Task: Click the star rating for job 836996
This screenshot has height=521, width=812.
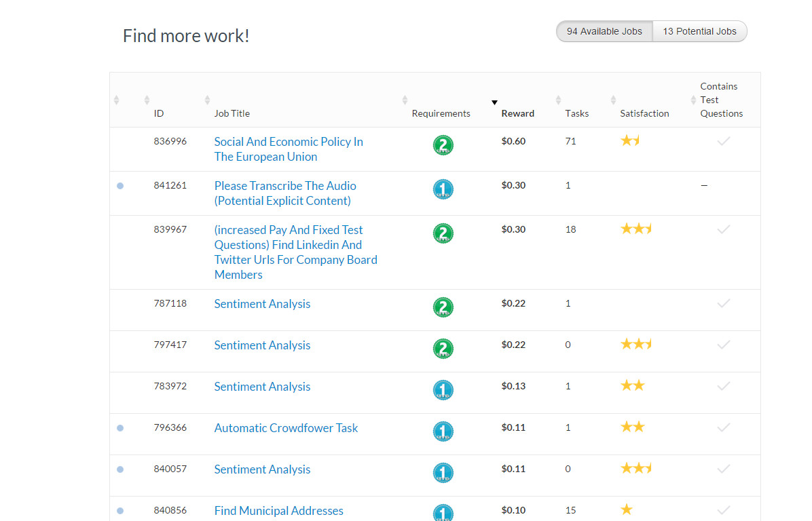Action: point(630,141)
